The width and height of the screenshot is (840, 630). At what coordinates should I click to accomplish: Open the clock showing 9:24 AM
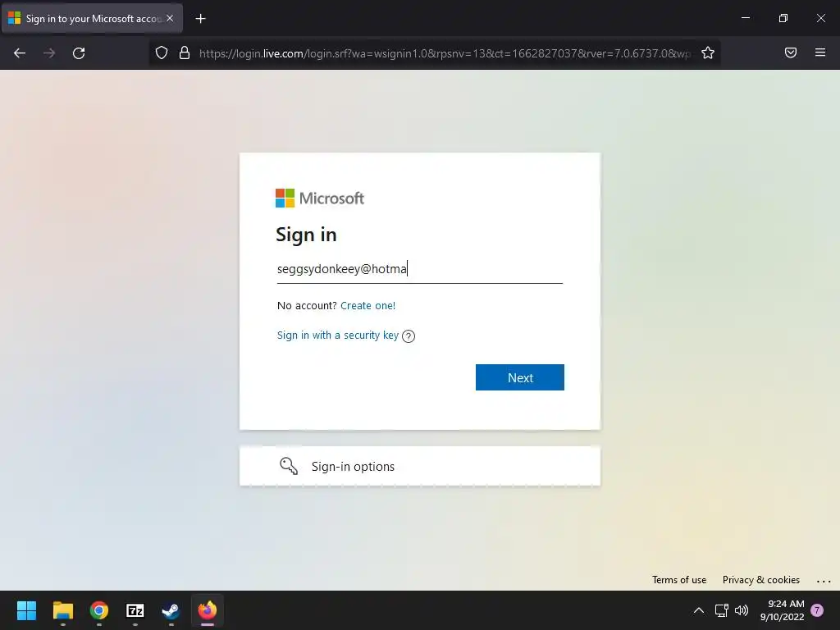pyautogui.click(x=782, y=610)
